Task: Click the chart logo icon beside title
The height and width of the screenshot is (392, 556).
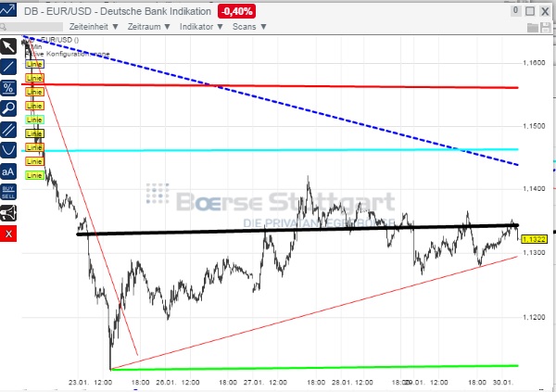Action: (x=8, y=9)
